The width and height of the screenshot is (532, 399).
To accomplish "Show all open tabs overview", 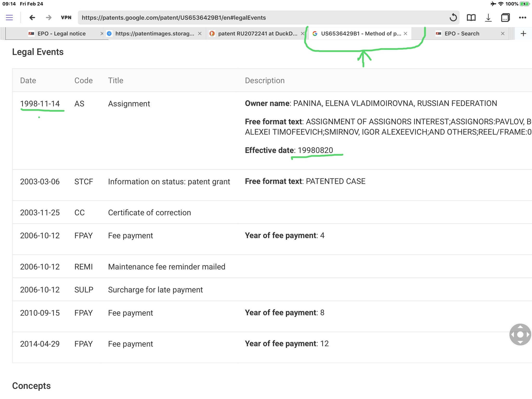I will [505, 18].
